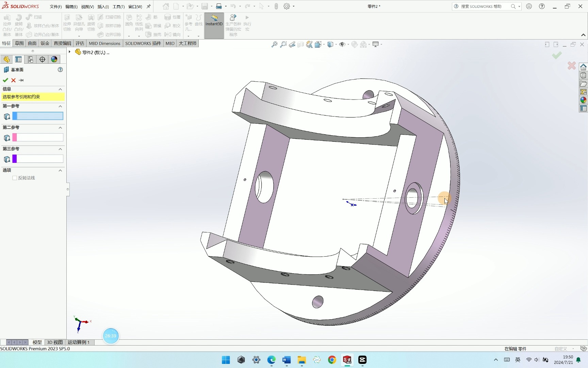Open the FeatureManager design tree tab
588x368 pixels.
(6, 59)
